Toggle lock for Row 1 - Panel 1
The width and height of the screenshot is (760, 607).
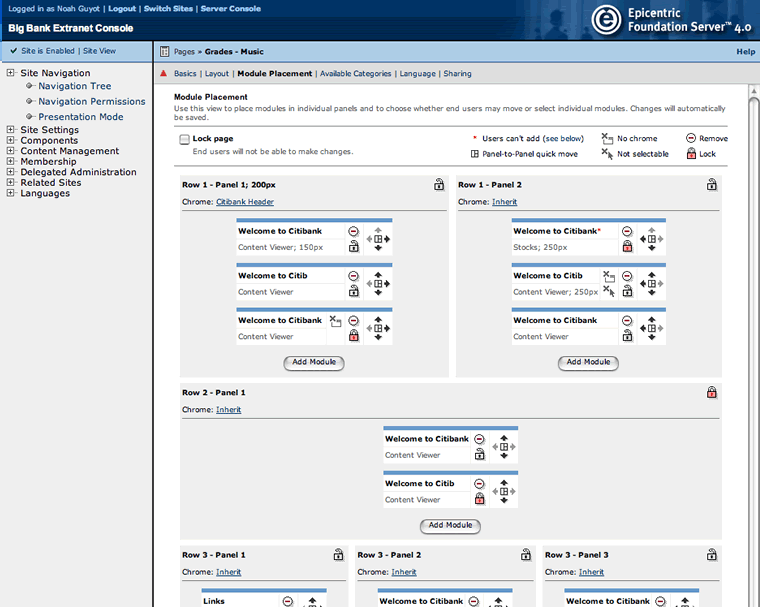coord(439,184)
